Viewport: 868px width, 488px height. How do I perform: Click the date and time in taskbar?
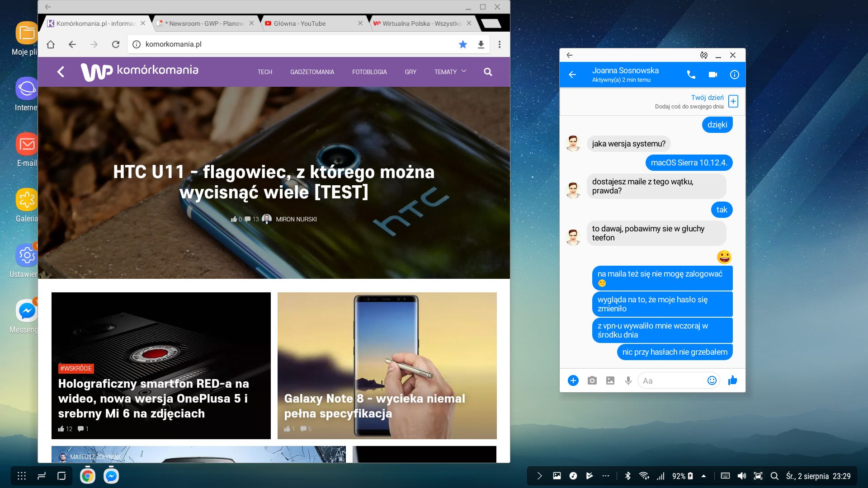[818, 476]
